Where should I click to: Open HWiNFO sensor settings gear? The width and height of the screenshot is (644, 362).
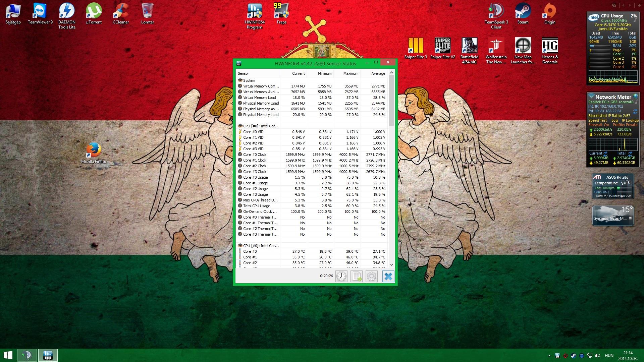coord(371,276)
